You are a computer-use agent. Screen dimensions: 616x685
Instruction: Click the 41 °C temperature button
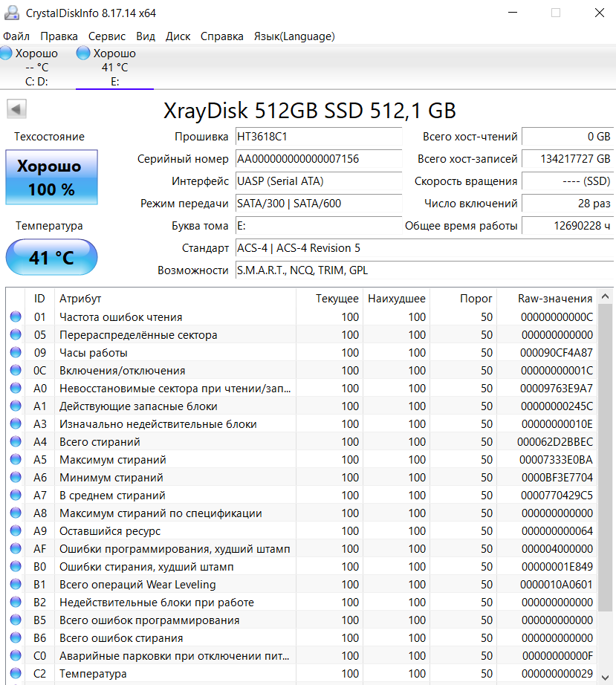pos(51,257)
